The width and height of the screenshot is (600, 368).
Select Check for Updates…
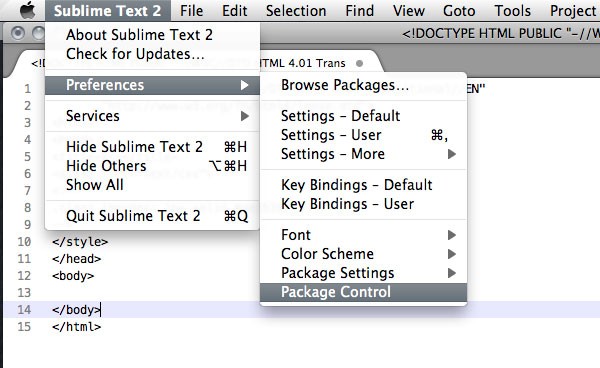(x=152, y=54)
